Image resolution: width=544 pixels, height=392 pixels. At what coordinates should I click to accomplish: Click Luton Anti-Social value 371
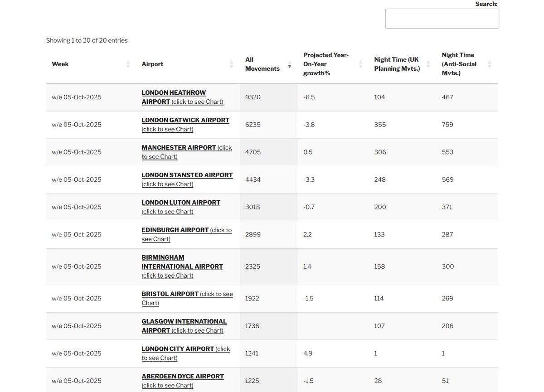[x=447, y=207]
